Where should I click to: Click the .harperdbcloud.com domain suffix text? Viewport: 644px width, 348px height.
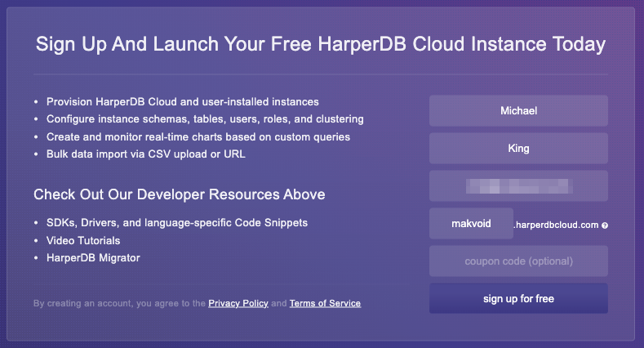[556, 225]
